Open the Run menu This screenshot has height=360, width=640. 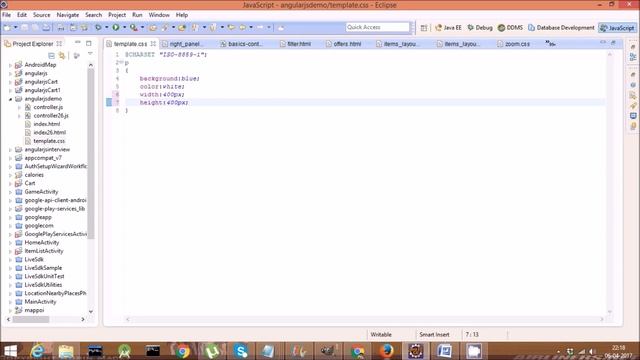pos(137,15)
